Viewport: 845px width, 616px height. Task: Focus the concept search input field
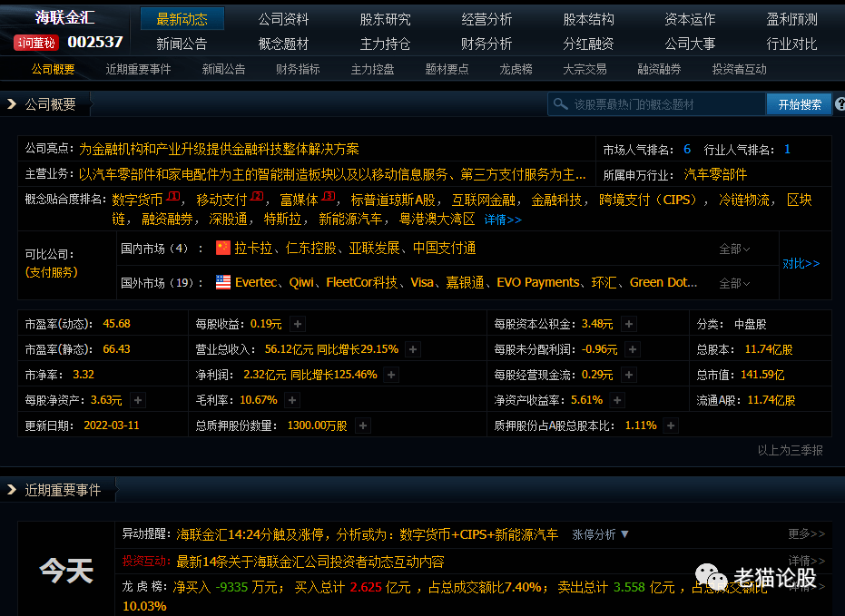click(657, 104)
